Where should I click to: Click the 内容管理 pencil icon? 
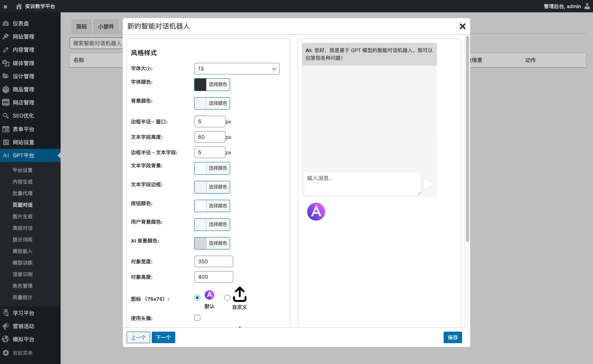6,50
